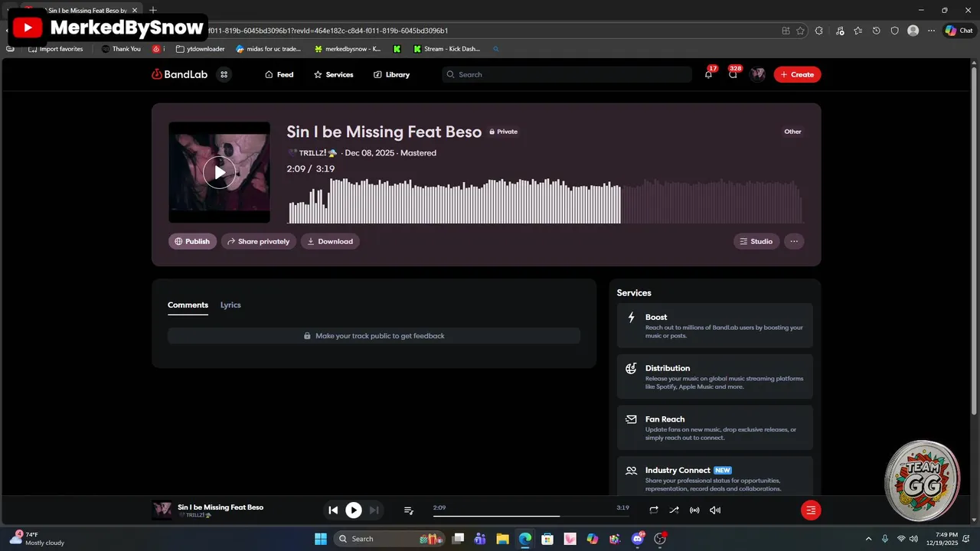Open the Windows Start menu
This screenshot has height=551, width=980.
(321, 539)
